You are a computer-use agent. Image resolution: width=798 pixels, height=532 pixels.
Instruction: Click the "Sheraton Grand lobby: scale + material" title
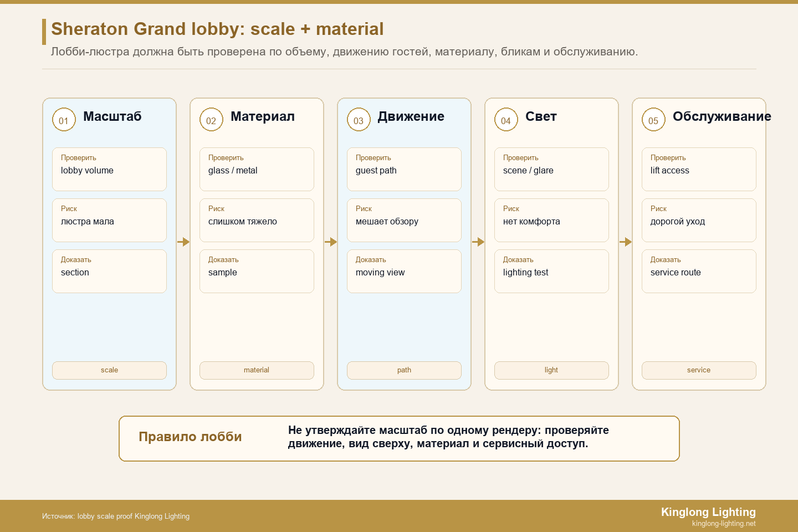pyautogui.click(x=217, y=29)
